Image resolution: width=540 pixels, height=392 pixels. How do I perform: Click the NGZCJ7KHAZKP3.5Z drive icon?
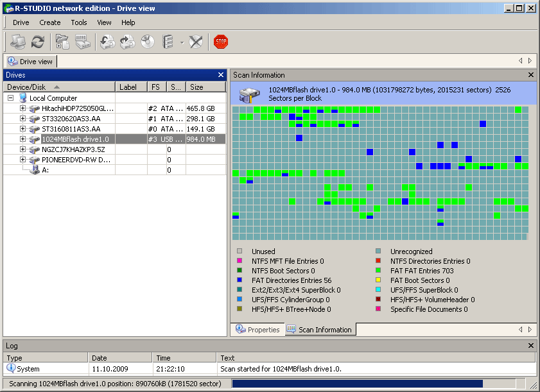click(35, 150)
